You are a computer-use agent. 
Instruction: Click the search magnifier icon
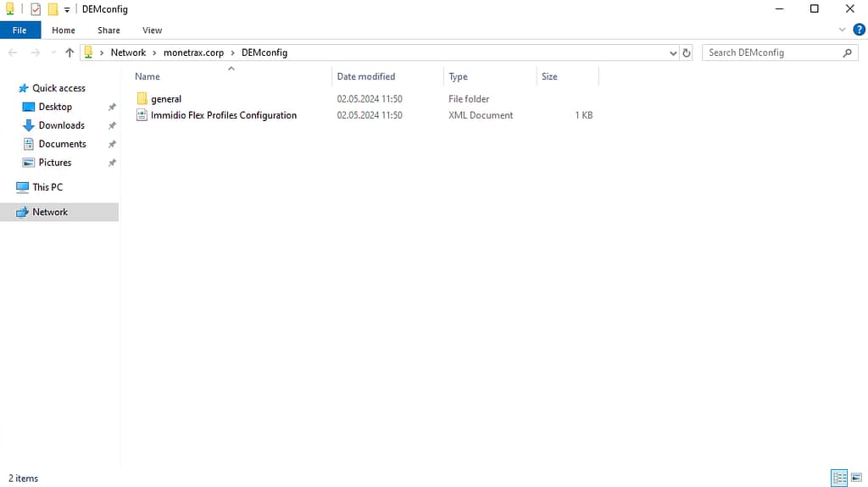point(848,53)
